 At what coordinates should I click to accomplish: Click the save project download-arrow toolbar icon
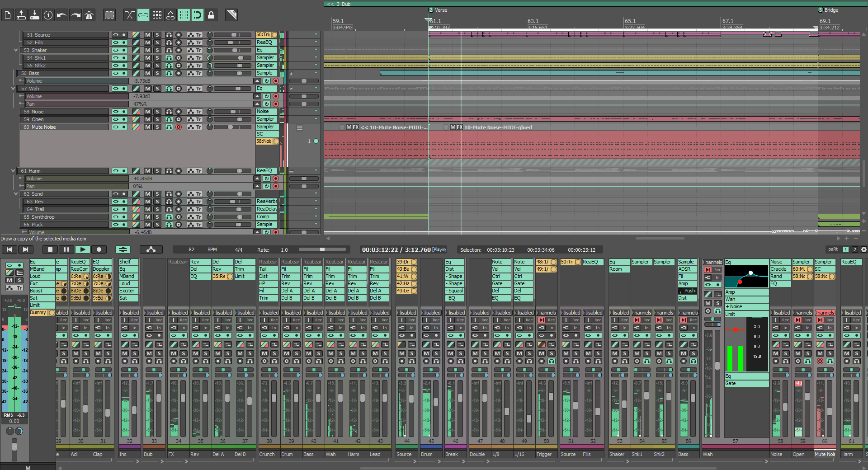(35, 15)
